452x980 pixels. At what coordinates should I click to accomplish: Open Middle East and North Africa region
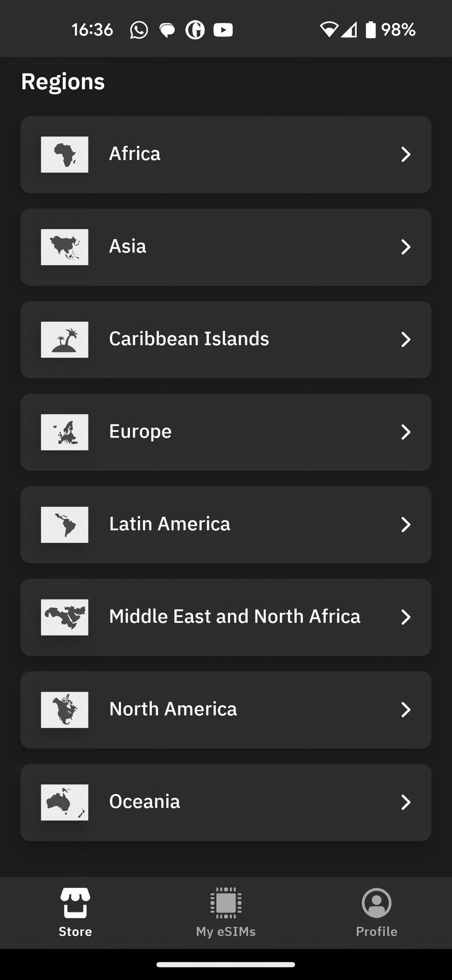pyautogui.click(x=226, y=617)
